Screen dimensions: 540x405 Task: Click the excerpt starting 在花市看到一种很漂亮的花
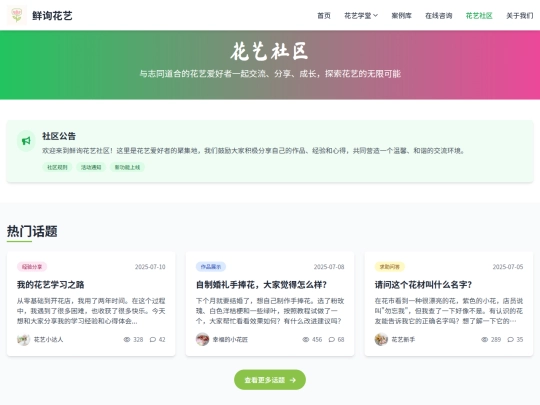point(449,311)
